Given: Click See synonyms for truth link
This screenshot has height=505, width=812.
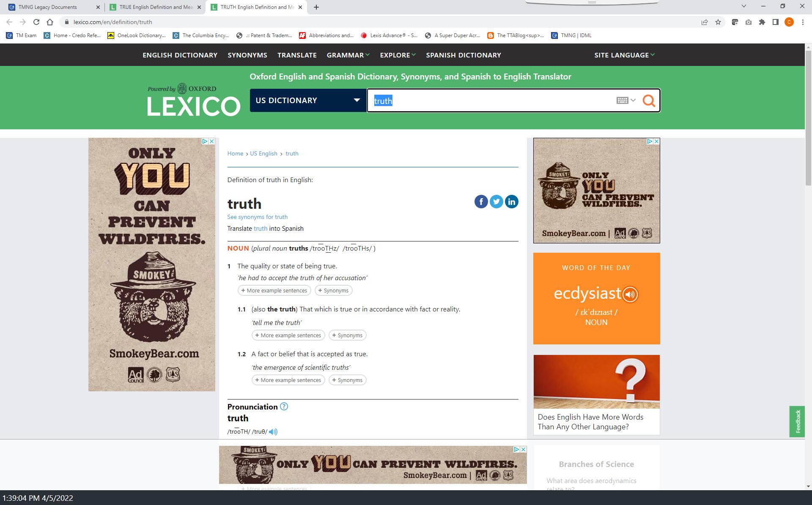Looking at the screenshot, I should (257, 217).
